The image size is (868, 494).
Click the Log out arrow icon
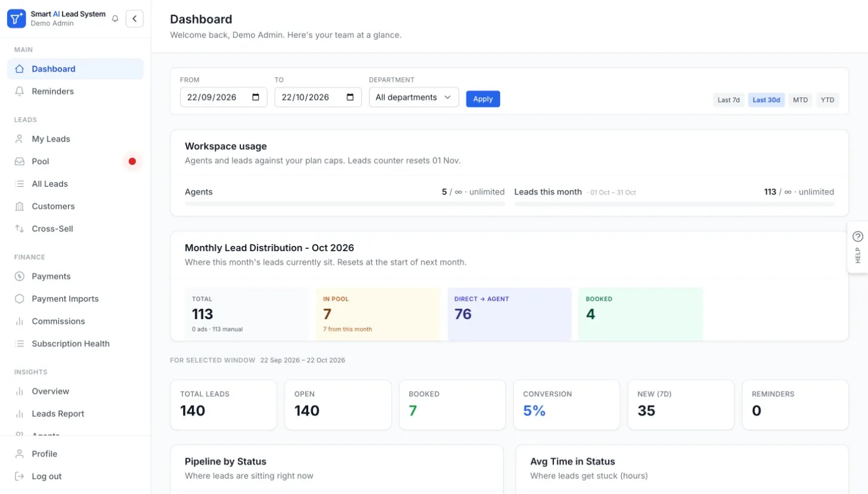pos(20,476)
